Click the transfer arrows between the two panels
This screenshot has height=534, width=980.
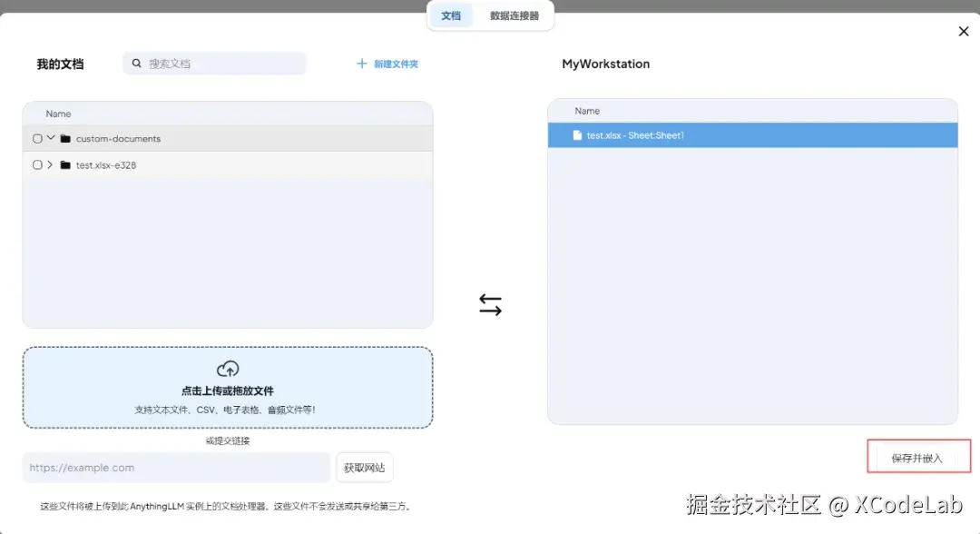click(x=490, y=305)
